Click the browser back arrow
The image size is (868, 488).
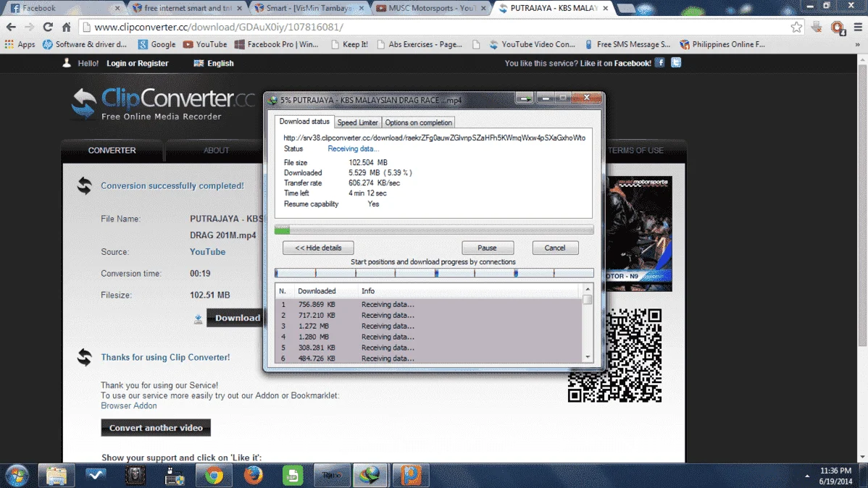pos(11,27)
